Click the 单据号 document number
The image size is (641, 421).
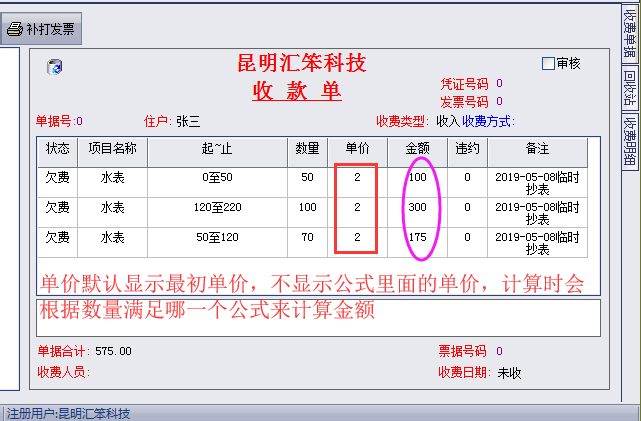coord(59,121)
